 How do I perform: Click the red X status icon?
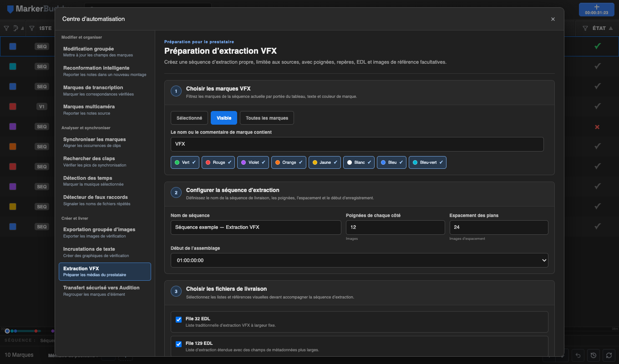coord(598,127)
